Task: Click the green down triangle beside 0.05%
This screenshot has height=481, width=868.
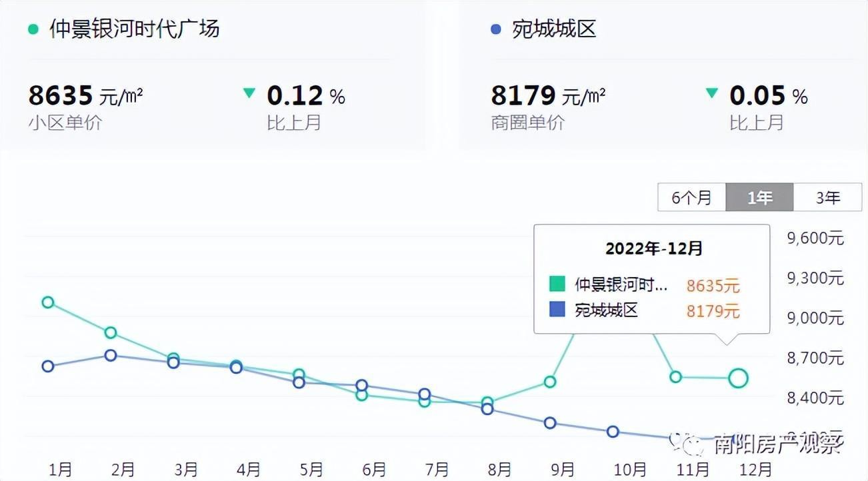Action: pyautogui.click(x=712, y=93)
